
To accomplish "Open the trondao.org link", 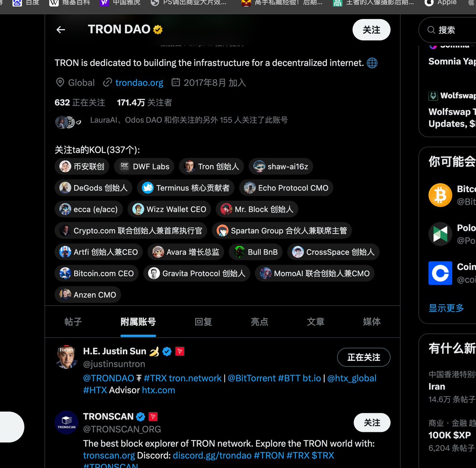I will tap(139, 83).
